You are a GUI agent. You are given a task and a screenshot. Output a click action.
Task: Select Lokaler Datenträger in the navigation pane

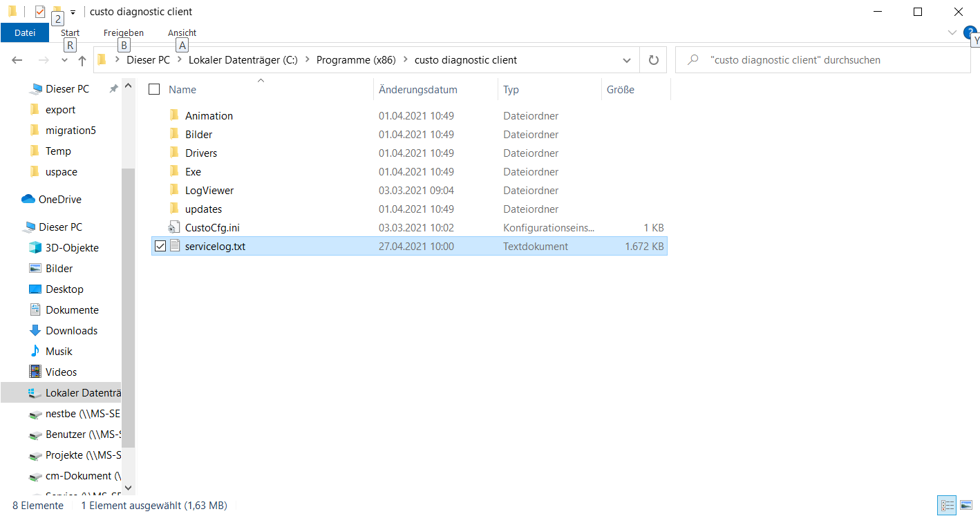click(61, 392)
